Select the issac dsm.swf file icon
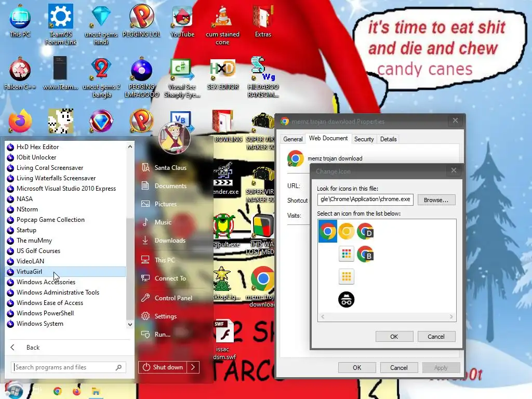Viewport: 532px width, 399px height. 224,339
